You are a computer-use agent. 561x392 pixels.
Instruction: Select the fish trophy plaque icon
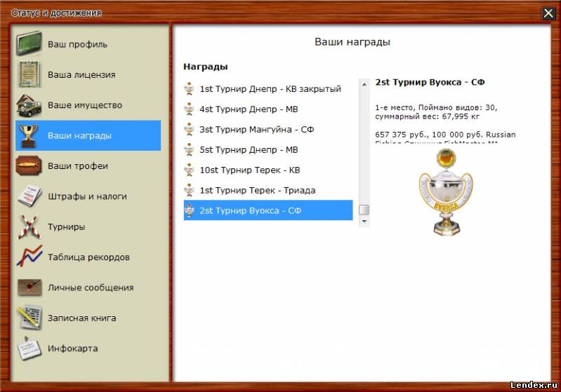29,166
